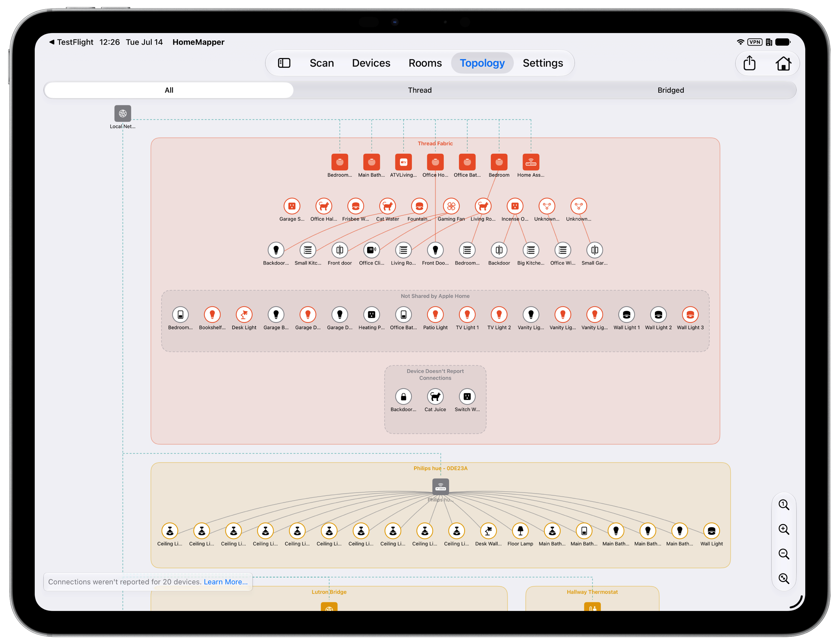Select the Living Ro... cat node
The height and width of the screenshot is (644, 840).
(x=483, y=206)
